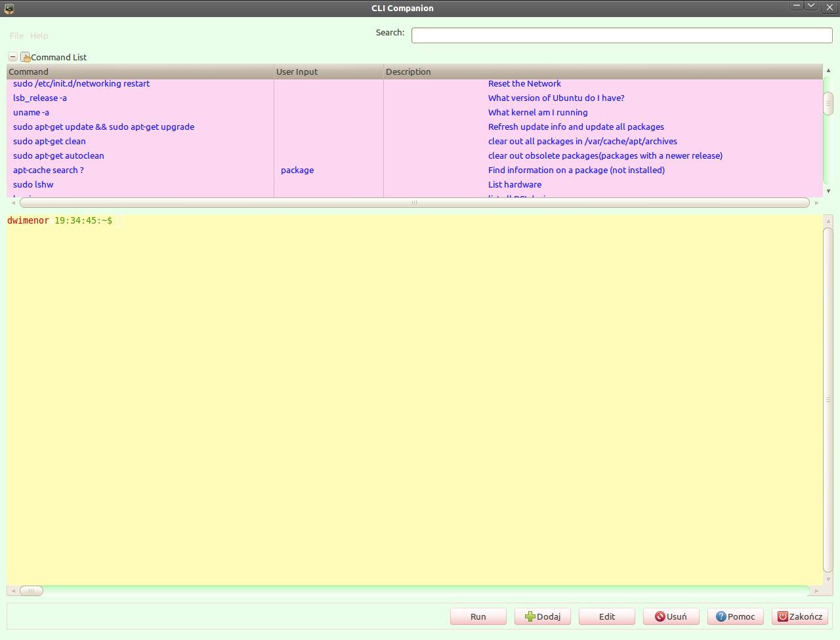Select the apt-cache search ? command
The image size is (840, 640).
[49, 170]
